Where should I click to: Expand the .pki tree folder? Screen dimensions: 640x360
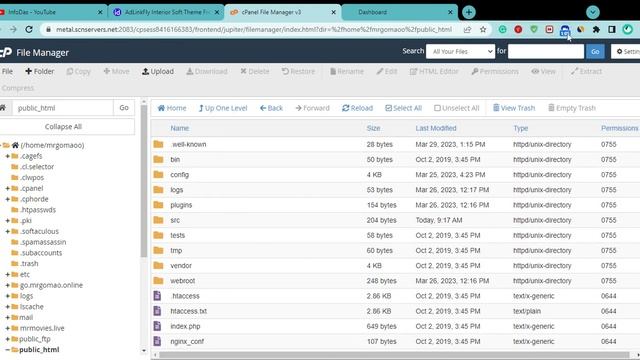tap(7, 220)
